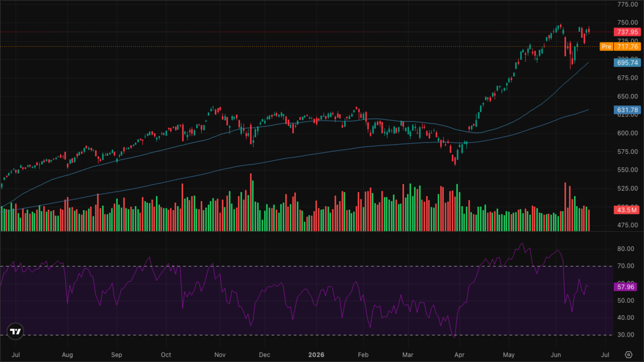The width and height of the screenshot is (644, 362).
Task: Click the 675.00 price axis label
Action: tap(627, 78)
